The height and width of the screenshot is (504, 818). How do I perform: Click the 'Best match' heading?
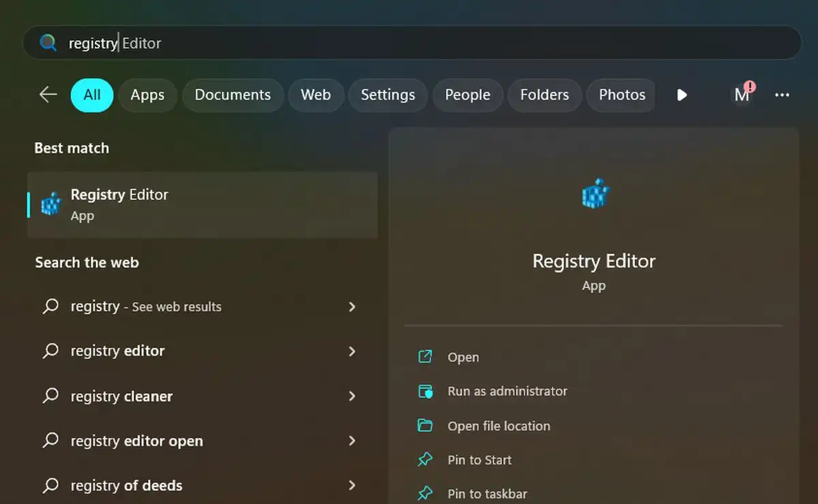pos(72,148)
